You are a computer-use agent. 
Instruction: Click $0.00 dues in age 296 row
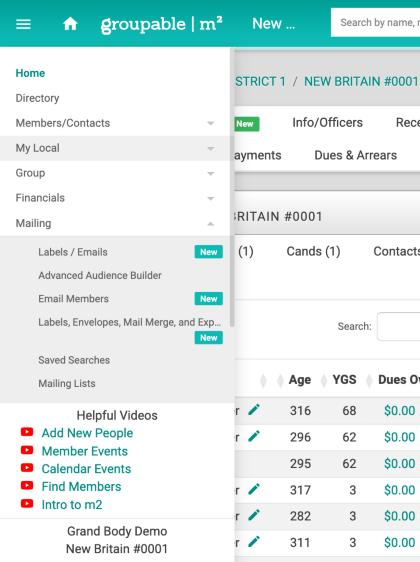click(x=400, y=437)
